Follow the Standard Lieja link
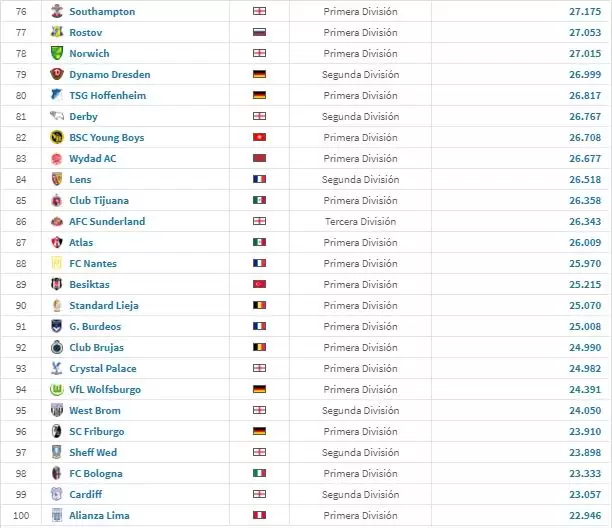This screenshot has height=528, width=612. point(104,305)
